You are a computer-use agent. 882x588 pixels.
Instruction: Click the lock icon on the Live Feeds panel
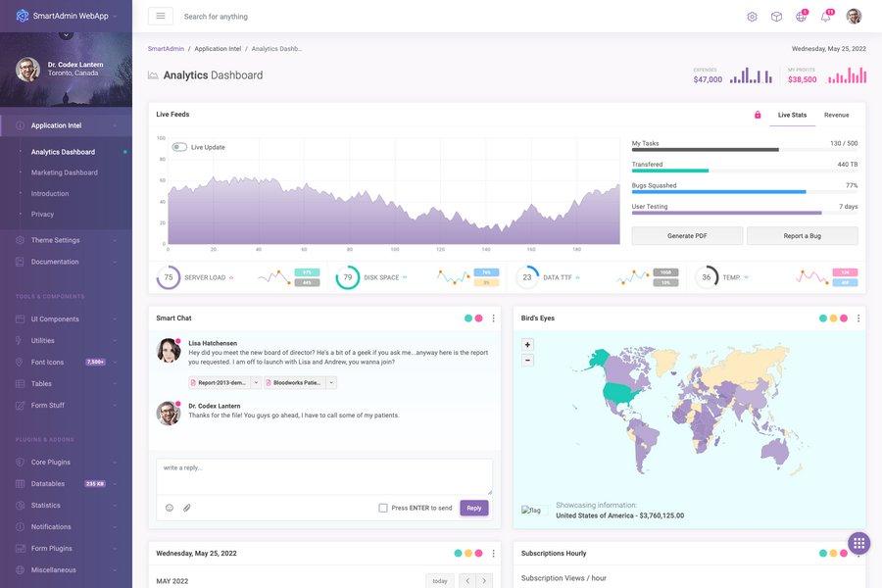pyautogui.click(x=755, y=113)
